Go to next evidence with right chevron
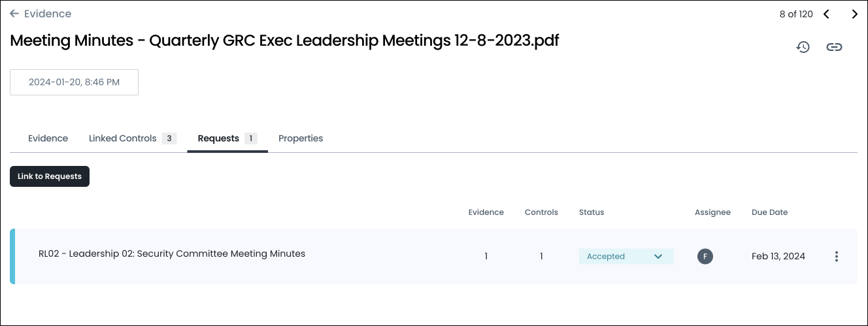Image resolution: width=868 pixels, height=326 pixels. 854,14
